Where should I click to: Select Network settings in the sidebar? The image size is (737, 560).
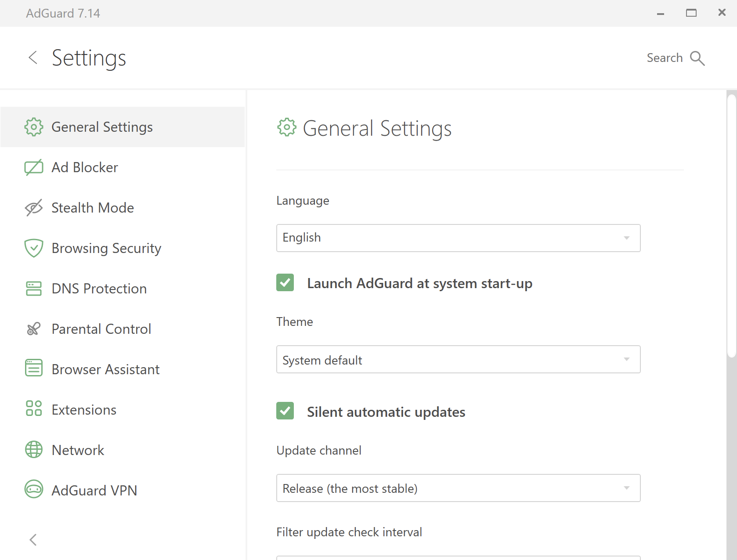123,450
